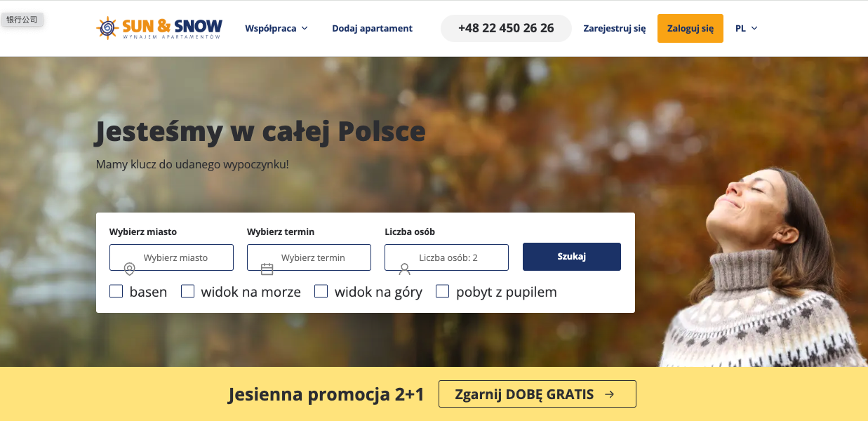Click the Zaloguj się button
Screen dimensions: 868x423
[690, 29]
